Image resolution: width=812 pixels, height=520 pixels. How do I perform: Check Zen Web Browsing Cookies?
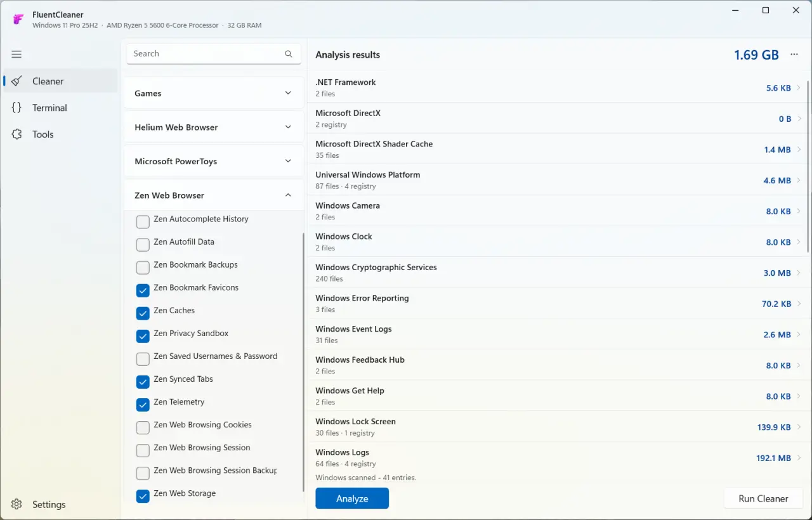(x=143, y=427)
